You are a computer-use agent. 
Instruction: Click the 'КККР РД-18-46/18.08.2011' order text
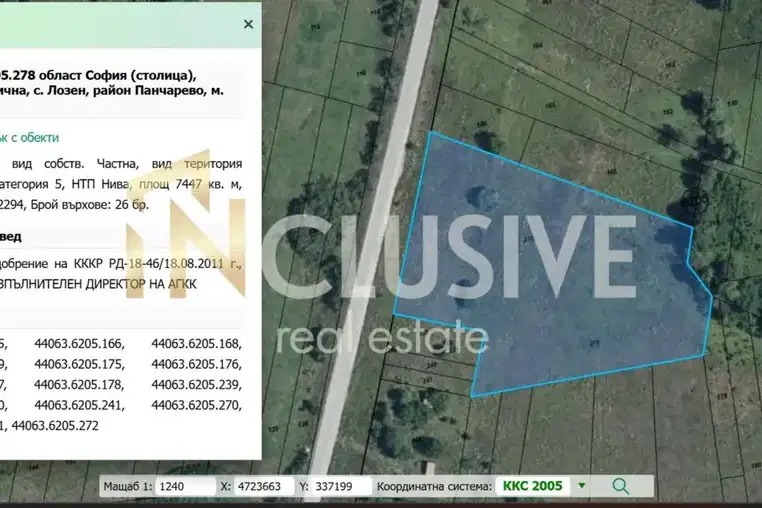pyautogui.click(x=152, y=263)
